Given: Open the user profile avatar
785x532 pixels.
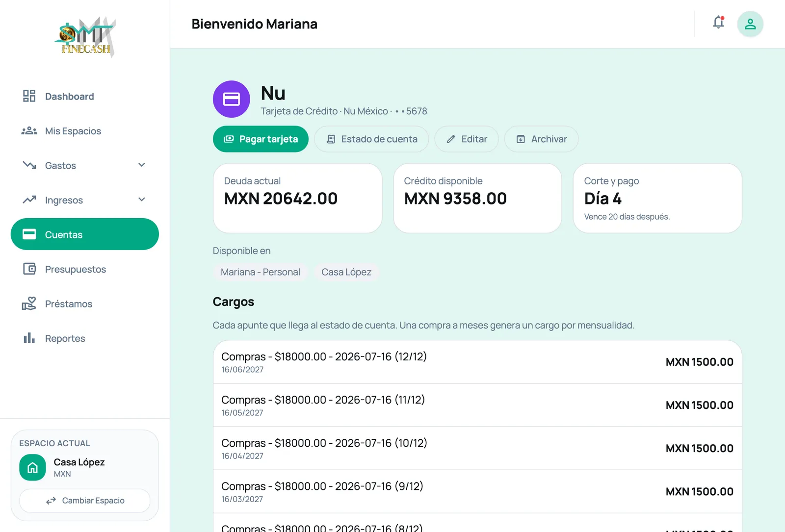Looking at the screenshot, I should [x=750, y=24].
